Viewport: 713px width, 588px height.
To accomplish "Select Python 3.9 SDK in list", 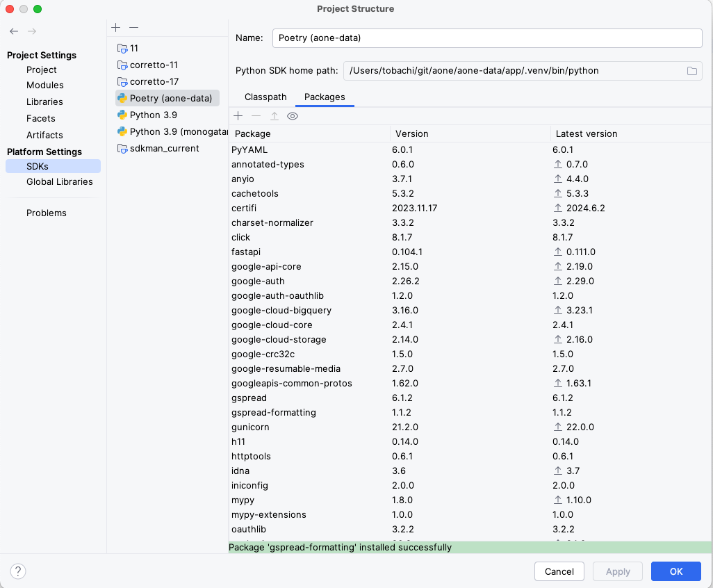I will click(153, 115).
